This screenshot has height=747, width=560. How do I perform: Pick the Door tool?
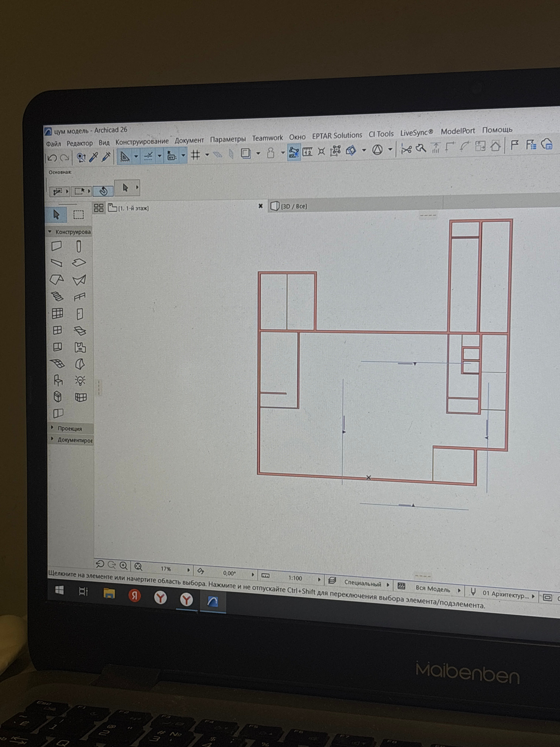coord(80,314)
